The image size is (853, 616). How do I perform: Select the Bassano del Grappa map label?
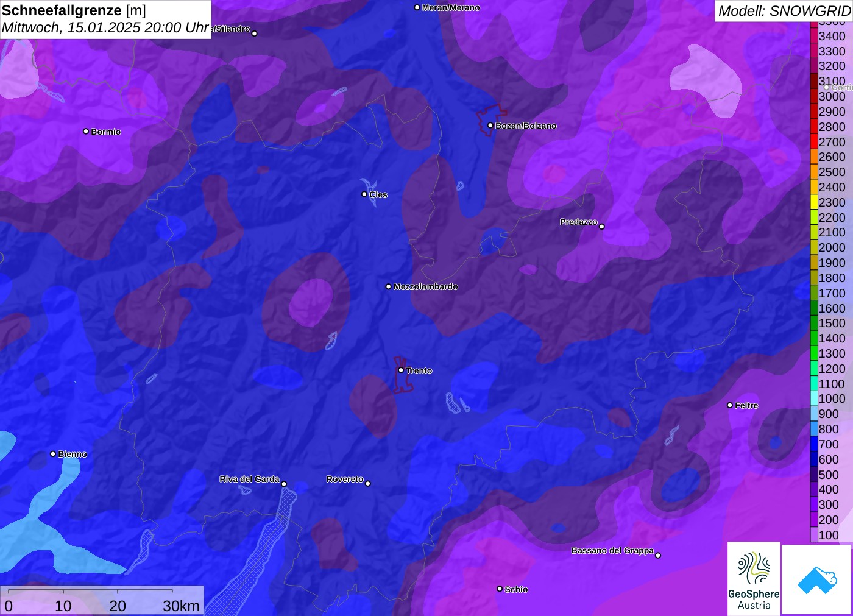[612, 550]
